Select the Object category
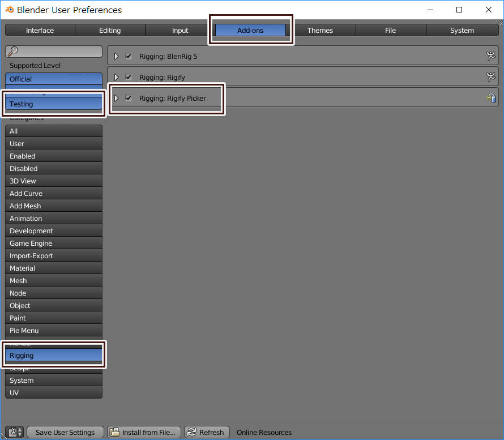The width and height of the screenshot is (504, 440). (x=54, y=306)
